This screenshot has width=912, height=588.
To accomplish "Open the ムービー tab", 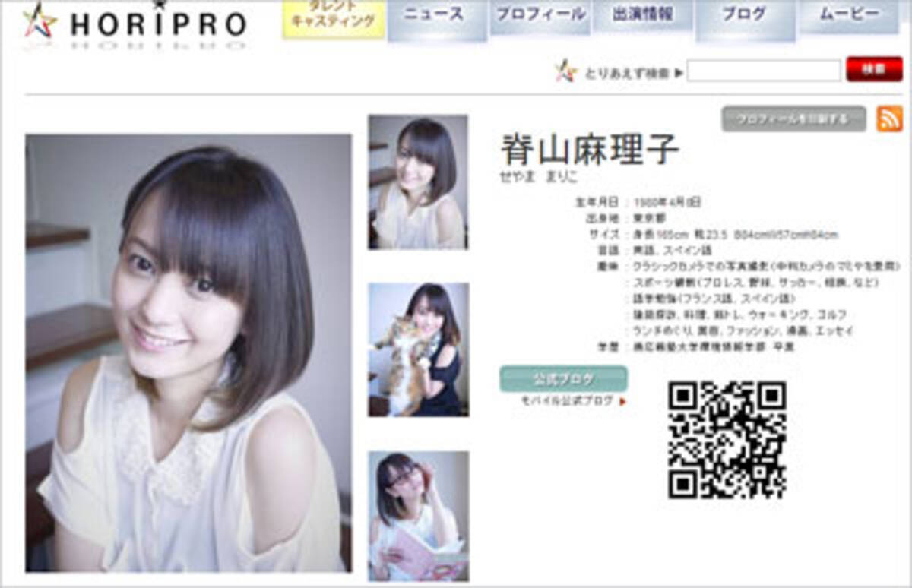I will (848, 17).
